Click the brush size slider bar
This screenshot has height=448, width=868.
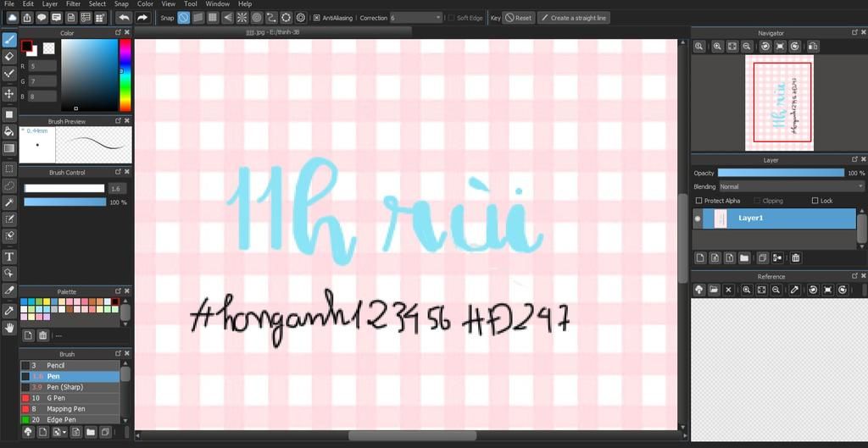click(x=64, y=188)
